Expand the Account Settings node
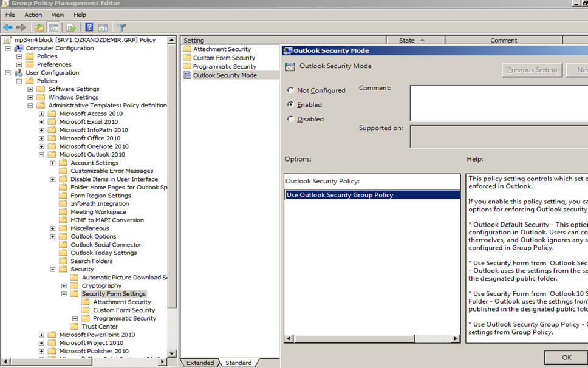 point(53,163)
